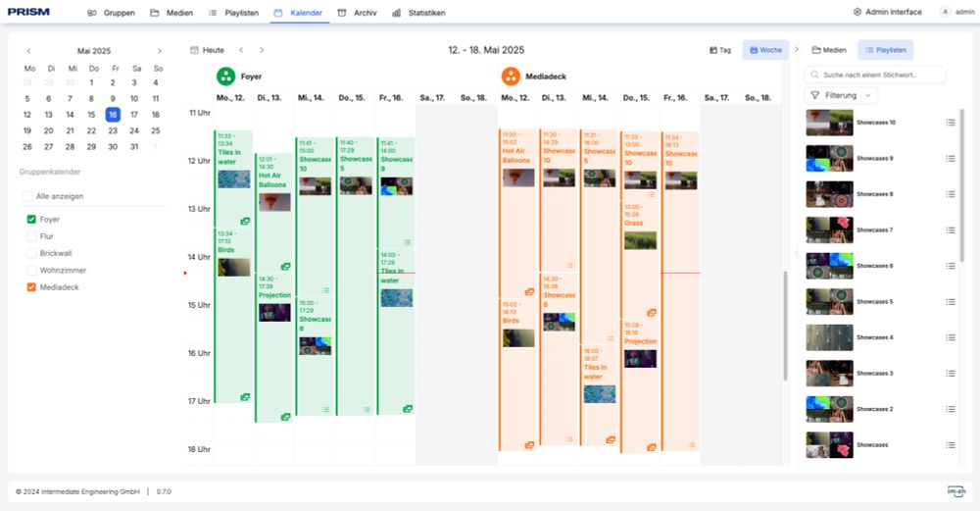Image resolution: width=980 pixels, height=511 pixels.
Task: Switch side panel to Medien tab
Action: 829,50
